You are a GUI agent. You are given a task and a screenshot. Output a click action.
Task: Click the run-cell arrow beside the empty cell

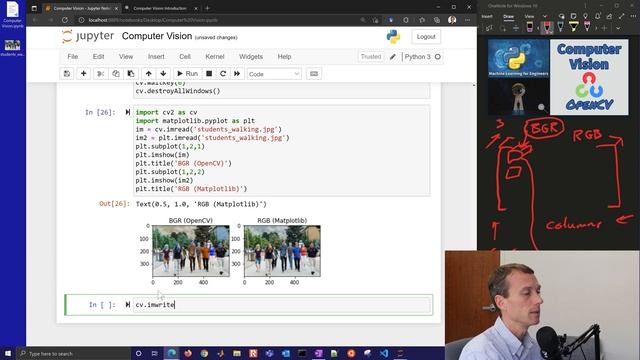point(128,304)
